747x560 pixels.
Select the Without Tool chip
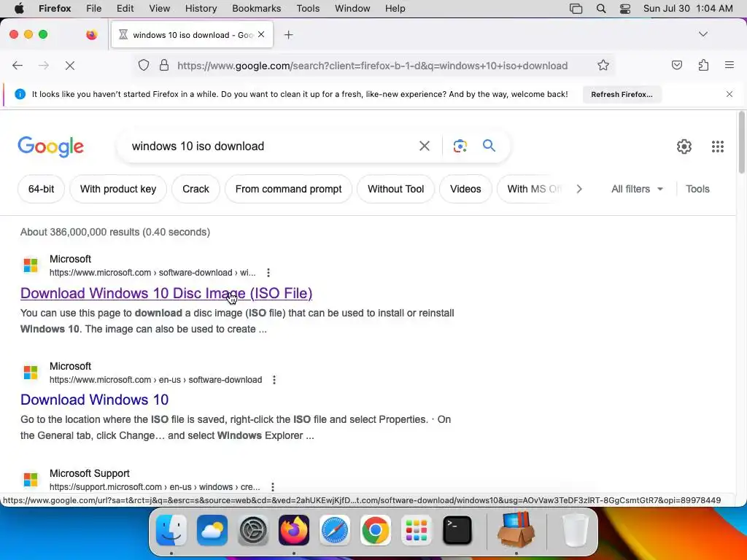tap(395, 189)
